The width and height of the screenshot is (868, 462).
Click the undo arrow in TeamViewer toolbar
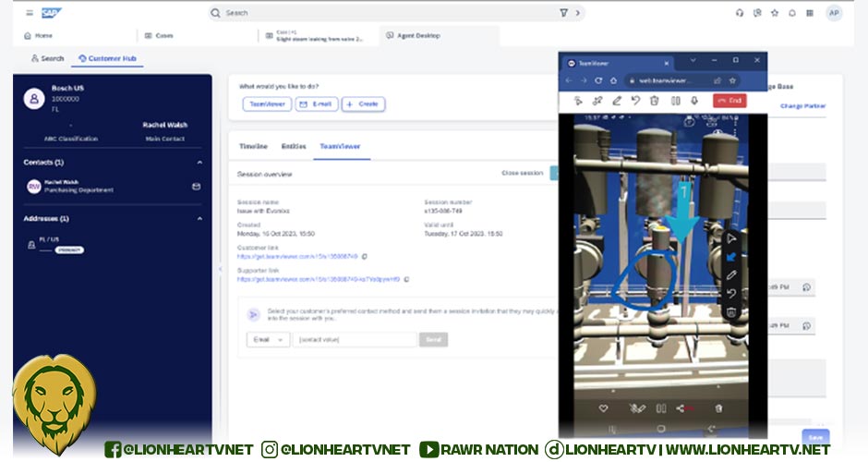click(635, 101)
